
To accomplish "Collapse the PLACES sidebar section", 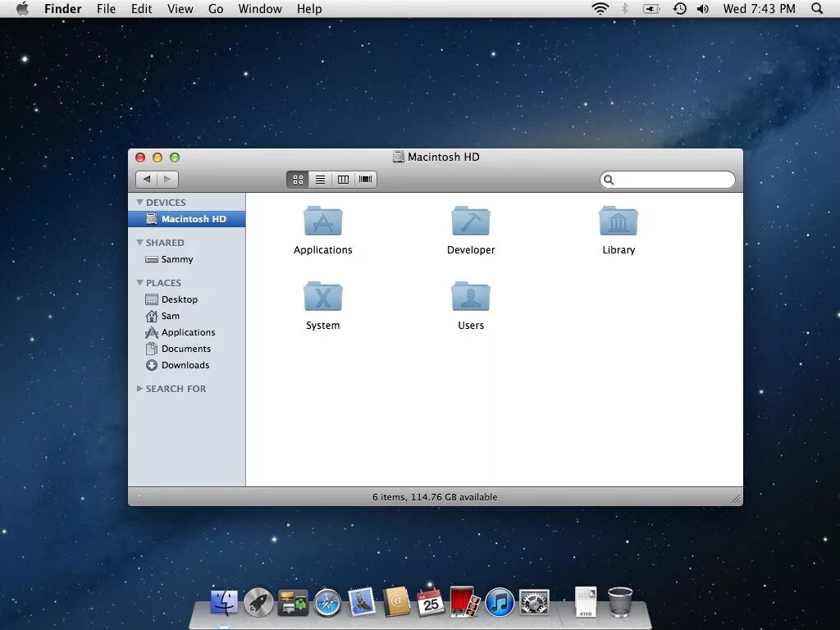I will 139,282.
